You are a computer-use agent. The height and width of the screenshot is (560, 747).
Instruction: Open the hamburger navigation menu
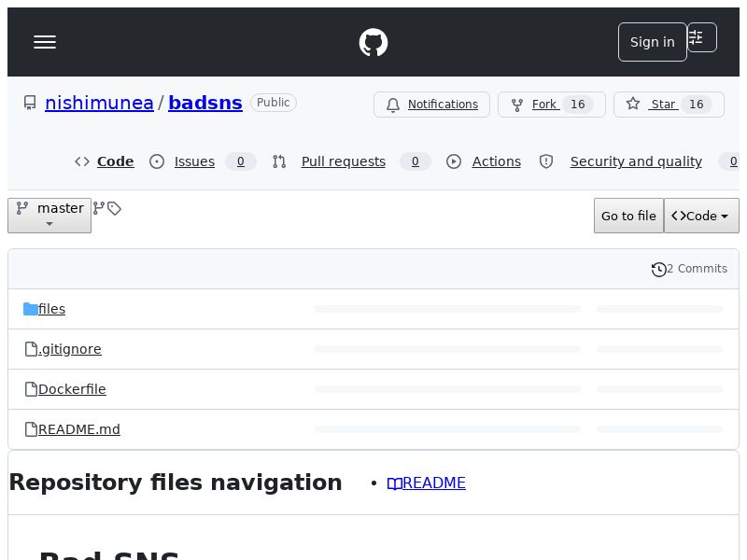coord(45,42)
